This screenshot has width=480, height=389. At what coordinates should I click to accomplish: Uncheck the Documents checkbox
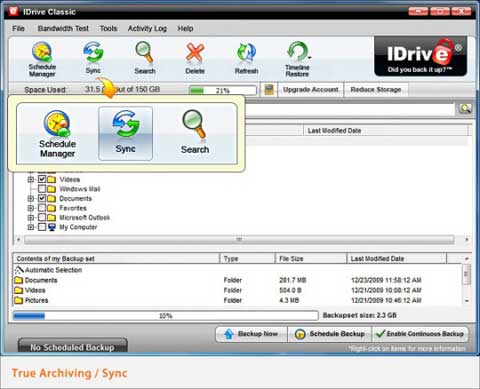pos(42,198)
